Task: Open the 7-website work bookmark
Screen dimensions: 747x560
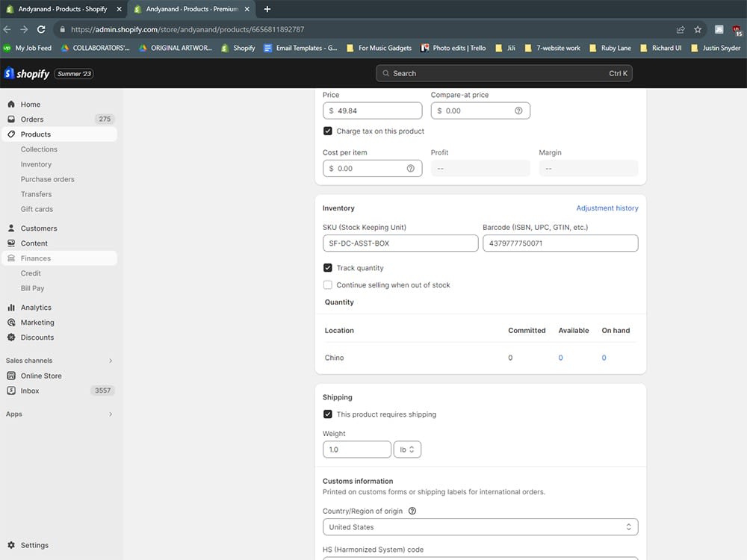Action: (553, 48)
